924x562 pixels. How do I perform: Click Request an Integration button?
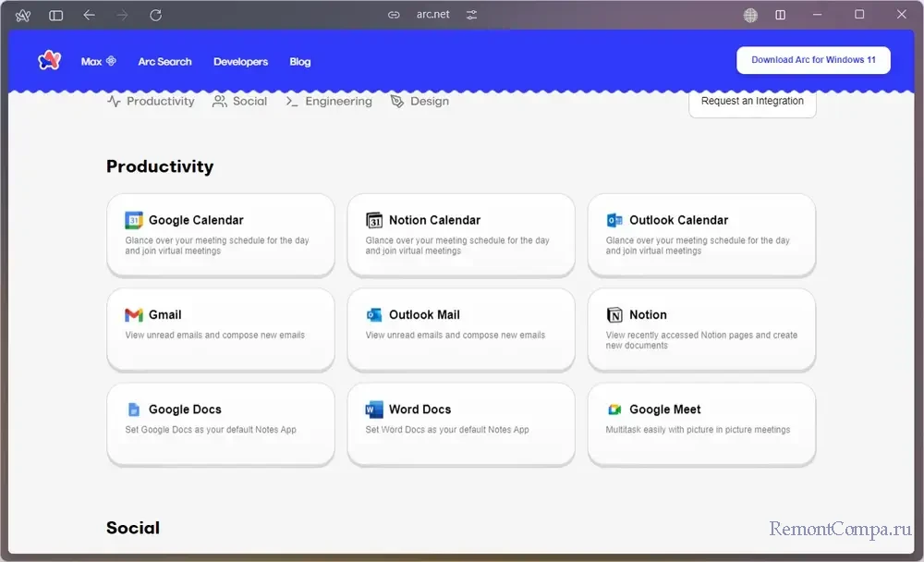(x=752, y=102)
